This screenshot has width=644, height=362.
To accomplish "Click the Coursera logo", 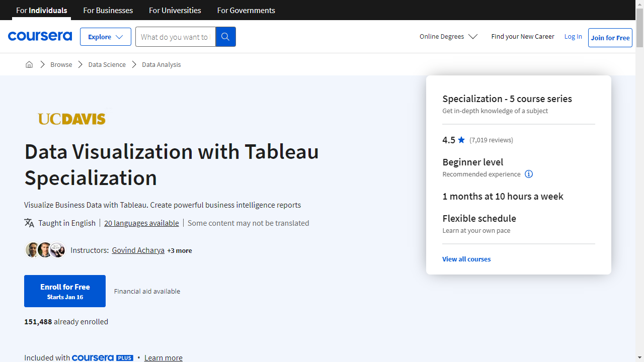I will pos(40,36).
